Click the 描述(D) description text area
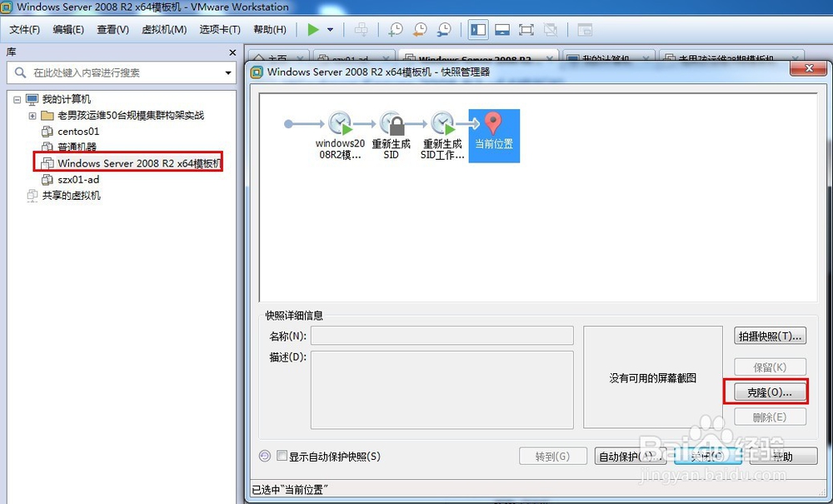Screen dimensions: 833x504 click(x=442, y=389)
